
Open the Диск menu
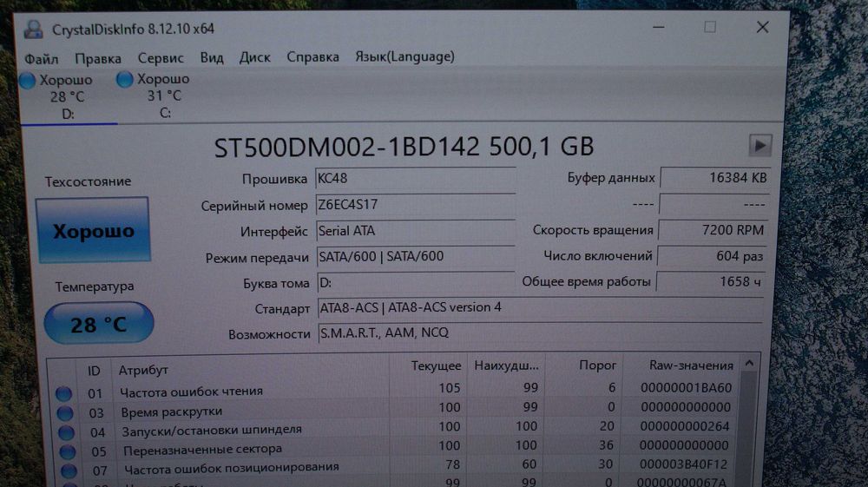point(254,57)
